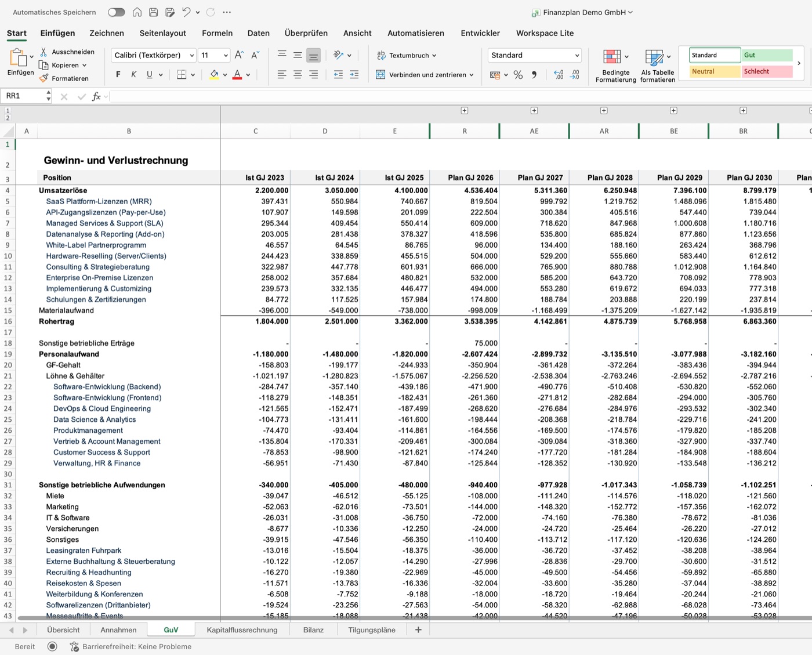Click the Einfügen clipboard paste icon
812x655 pixels.
click(x=18, y=58)
